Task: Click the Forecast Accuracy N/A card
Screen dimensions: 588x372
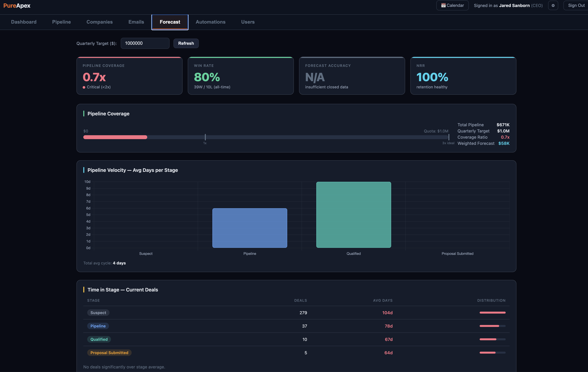Action: coord(352,76)
